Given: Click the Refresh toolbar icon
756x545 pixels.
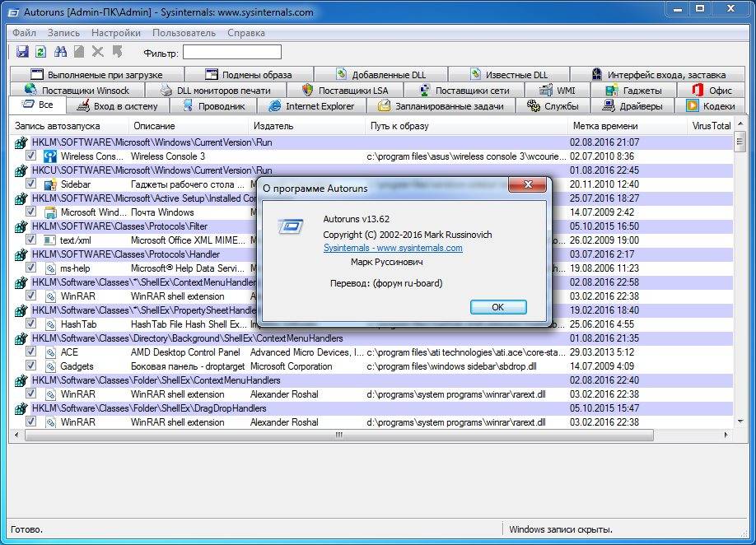Looking at the screenshot, I should (x=41, y=52).
